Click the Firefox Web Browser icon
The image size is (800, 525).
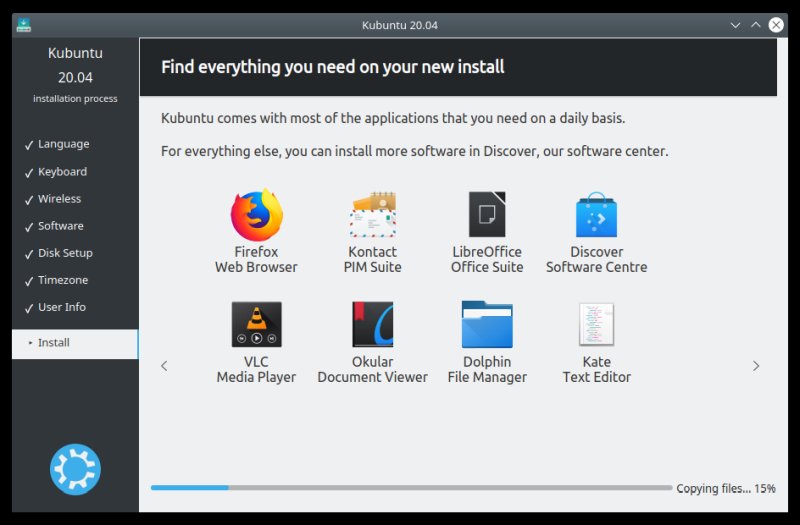(256, 215)
